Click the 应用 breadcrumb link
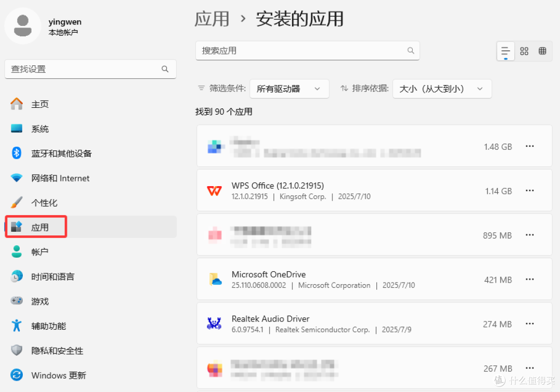The width and height of the screenshot is (560, 392). (212, 19)
